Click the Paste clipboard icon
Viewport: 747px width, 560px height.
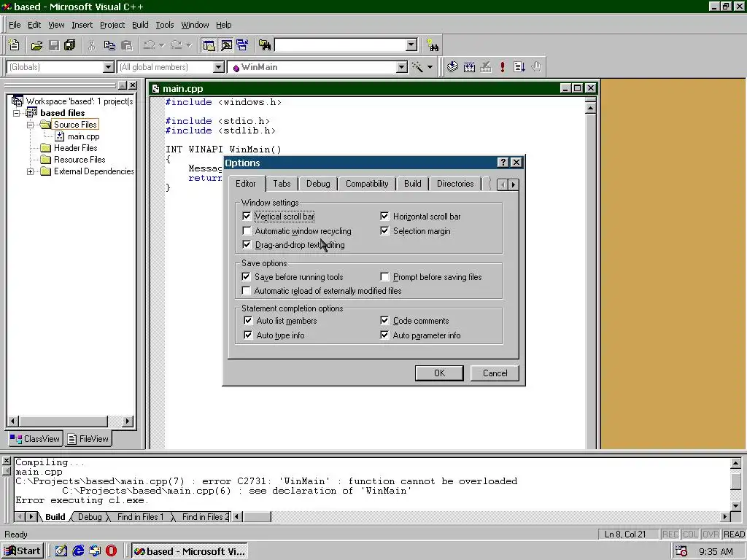click(127, 45)
